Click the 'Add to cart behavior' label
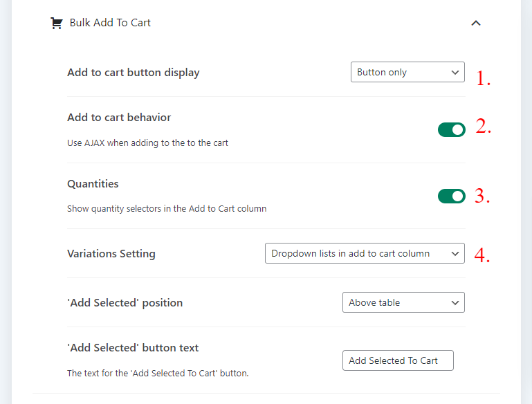 [x=119, y=118]
